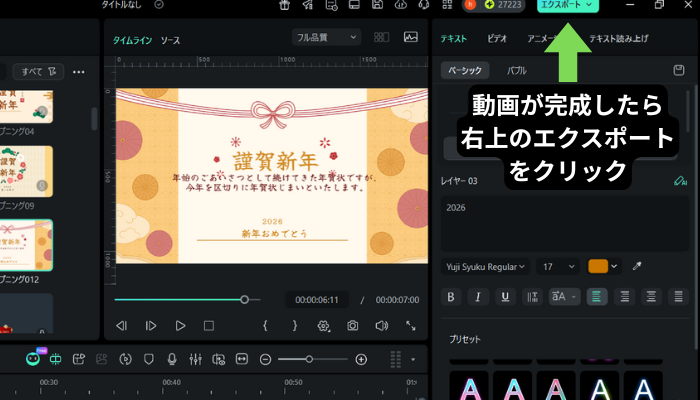The image size is (700, 400).
Task: Click the mark-out right brace icon
Action: (x=295, y=326)
